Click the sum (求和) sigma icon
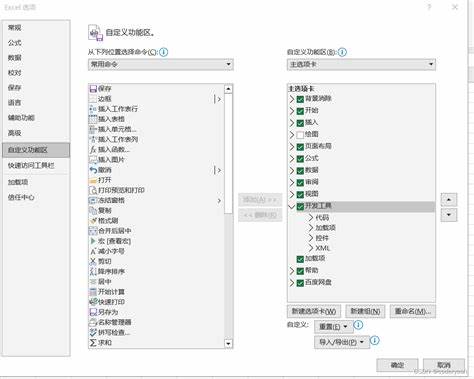 (x=93, y=343)
